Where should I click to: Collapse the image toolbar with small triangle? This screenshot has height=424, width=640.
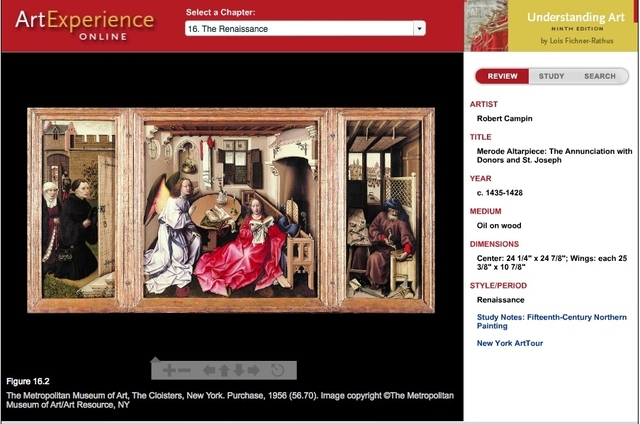[x=155, y=360]
